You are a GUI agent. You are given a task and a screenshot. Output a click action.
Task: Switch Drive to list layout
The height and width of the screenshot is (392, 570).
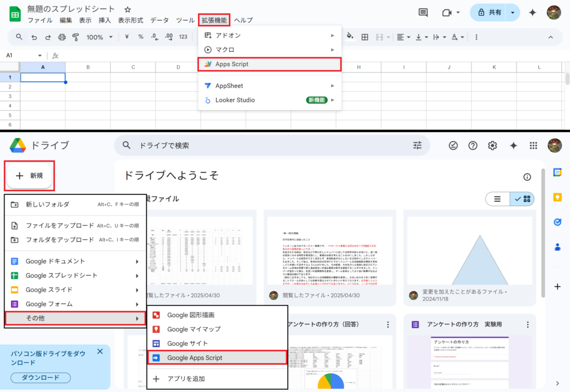(x=497, y=199)
